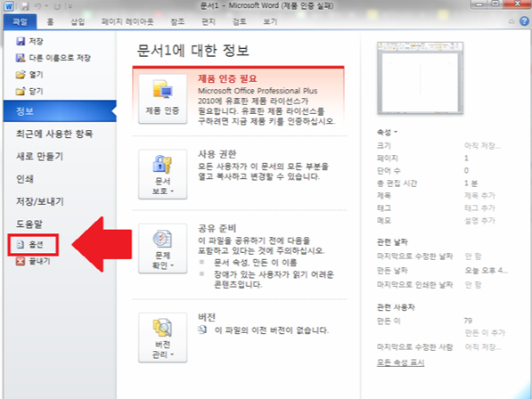Screen dimensions: 532x399
Task: Click the Word application icon in title bar
Action: coord(9,6)
